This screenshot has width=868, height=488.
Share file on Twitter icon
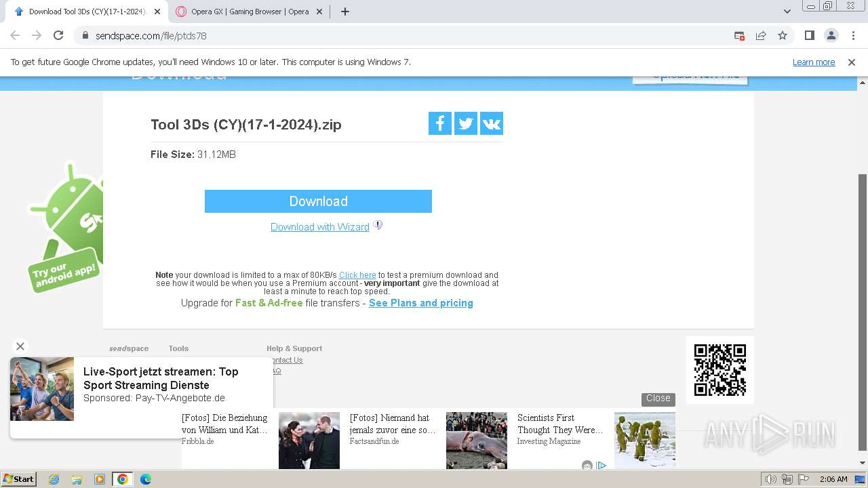(x=465, y=123)
